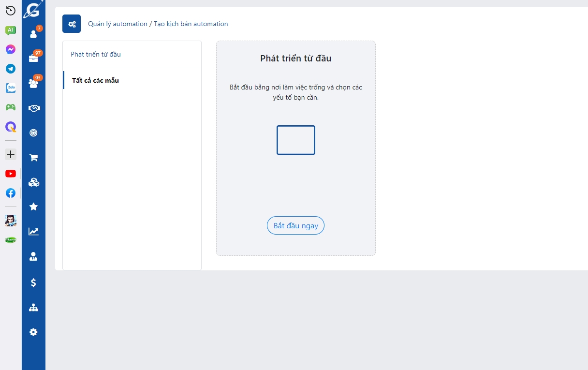
Task: Click the star favorites icon in sidebar
Action: coord(33,207)
